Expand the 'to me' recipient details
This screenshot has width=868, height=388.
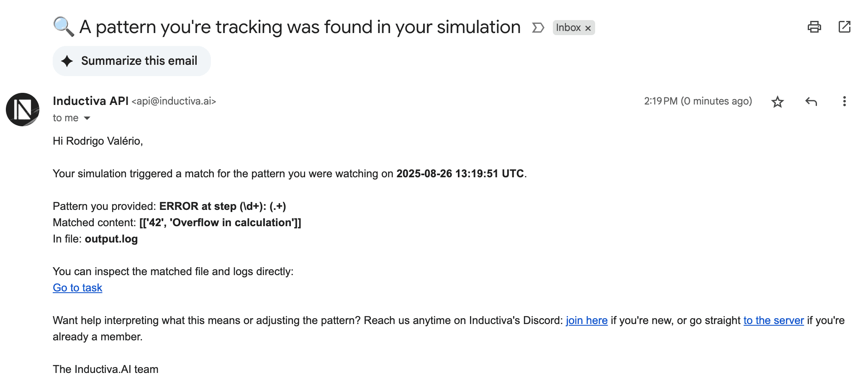[x=65, y=118]
